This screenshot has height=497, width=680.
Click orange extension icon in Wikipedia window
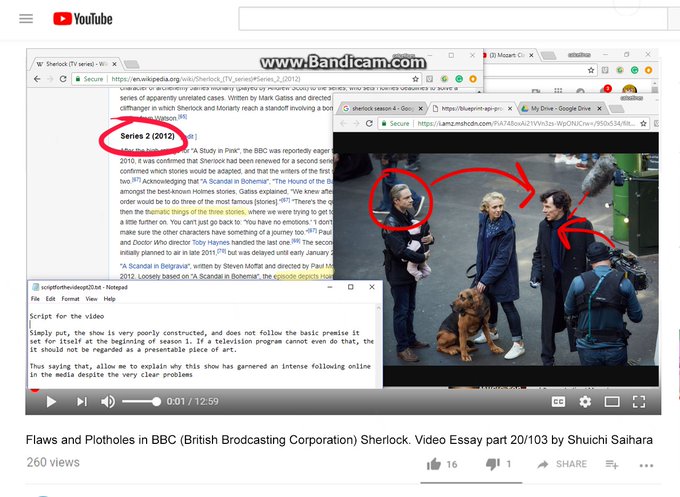(x=473, y=79)
